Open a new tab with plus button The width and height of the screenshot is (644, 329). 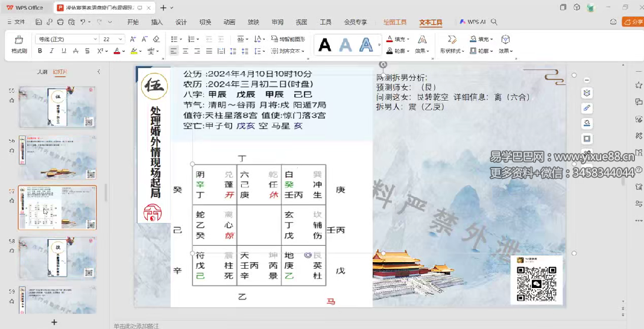click(x=163, y=8)
